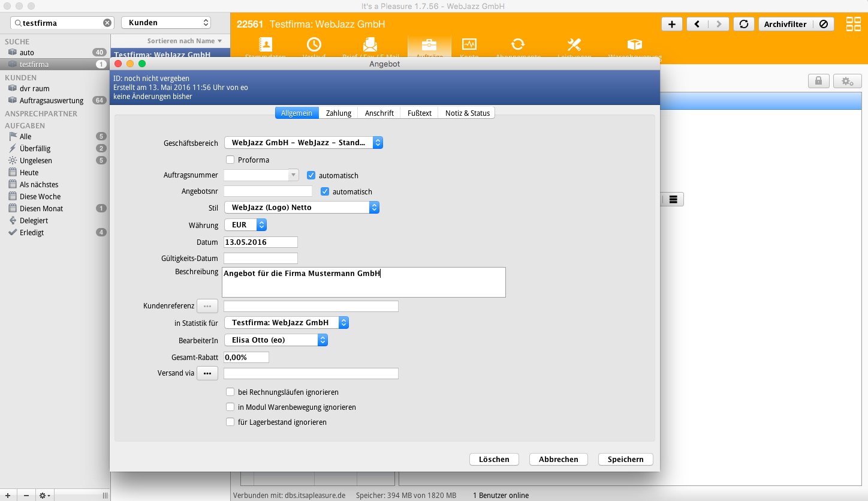868x501 pixels.
Task: Click the Beschreibung text area
Action: [364, 282]
